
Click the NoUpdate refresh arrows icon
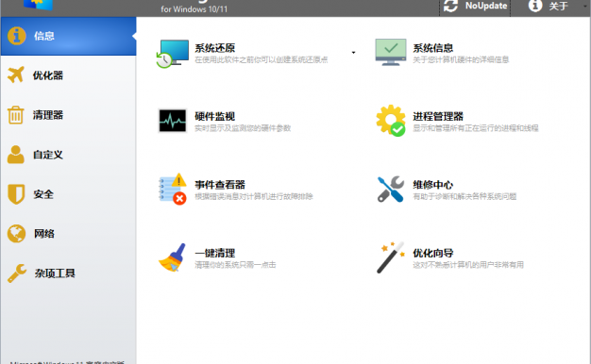pos(450,6)
